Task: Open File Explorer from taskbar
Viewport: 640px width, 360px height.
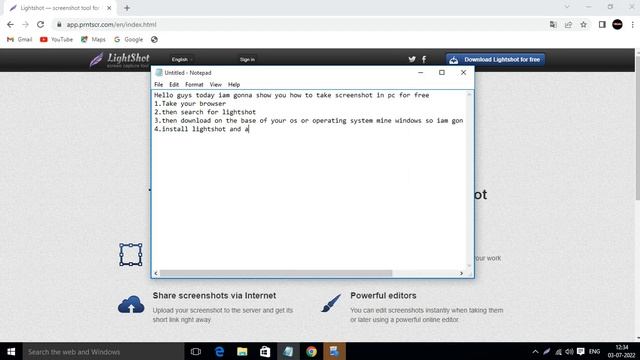Action: 242,351
